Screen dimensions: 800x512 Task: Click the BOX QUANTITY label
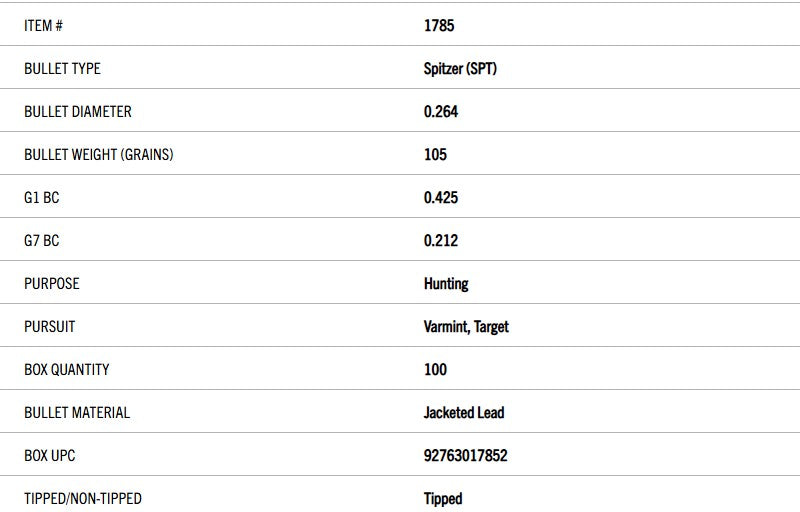(67, 370)
